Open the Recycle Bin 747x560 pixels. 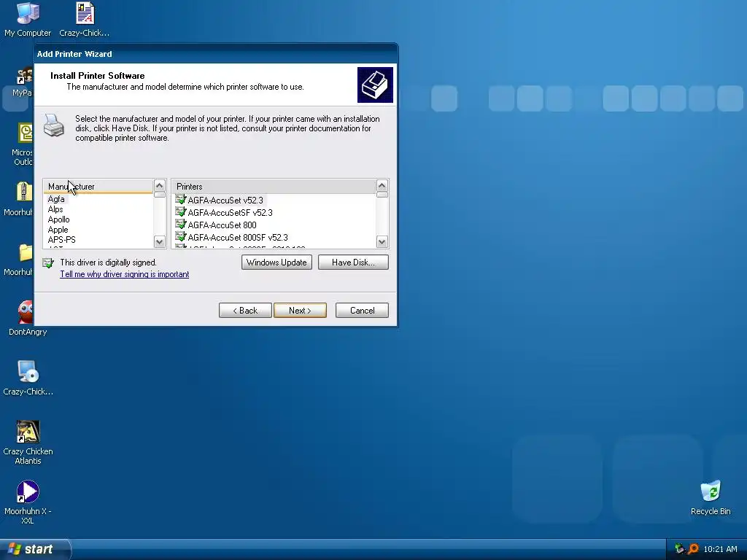711,497
